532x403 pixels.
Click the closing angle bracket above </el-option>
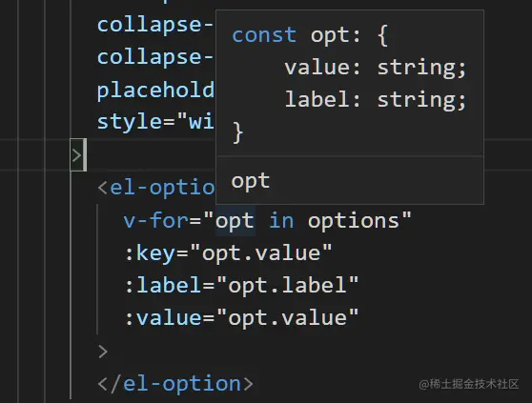103,352
